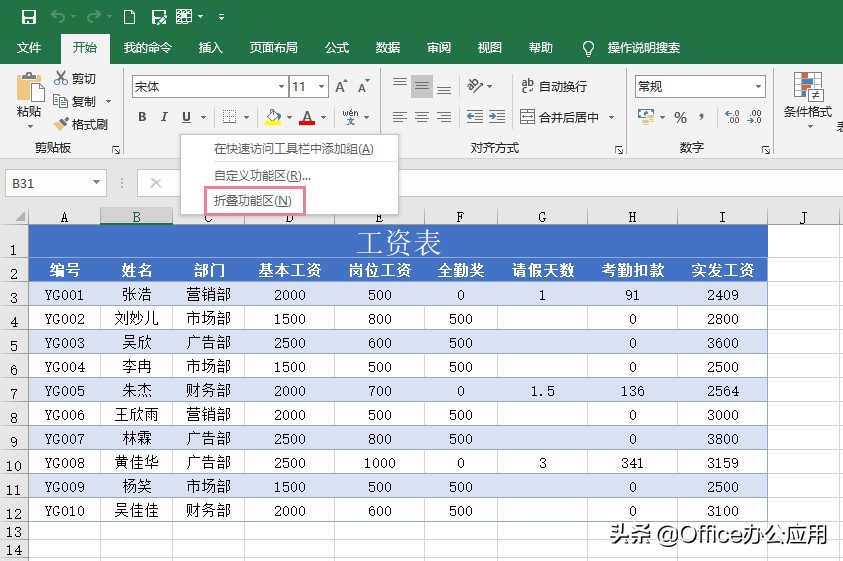843x561 pixels.
Task: Click the text orientation icon
Action: point(475,86)
